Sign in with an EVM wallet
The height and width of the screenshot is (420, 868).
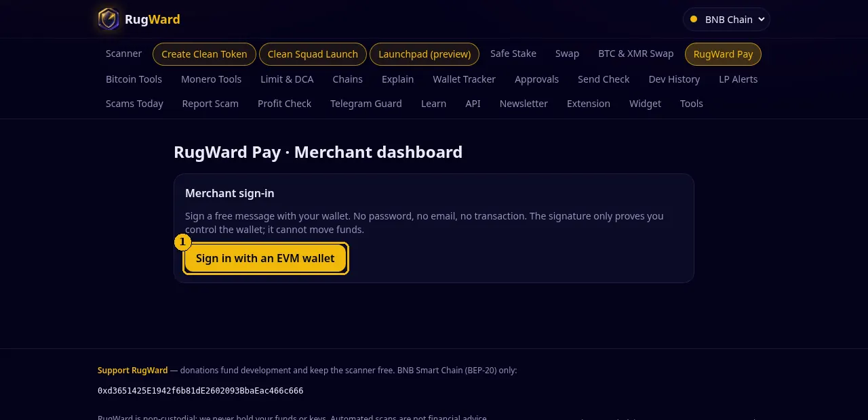click(x=265, y=258)
